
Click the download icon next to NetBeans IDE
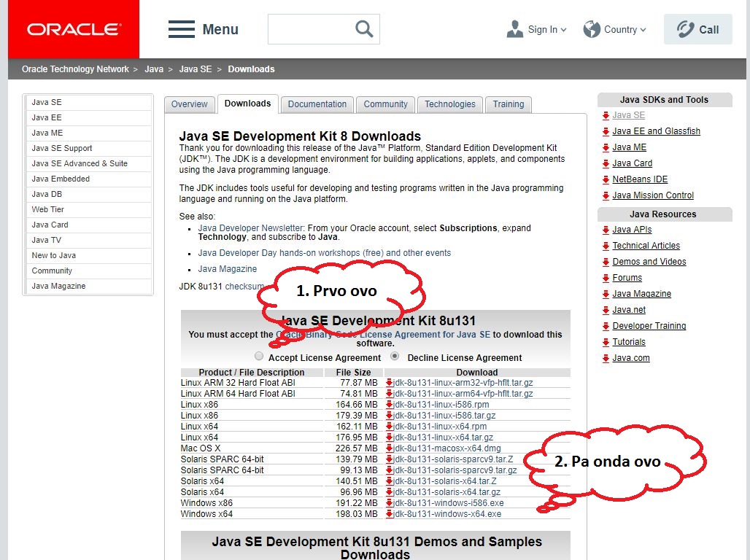pyautogui.click(x=606, y=179)
